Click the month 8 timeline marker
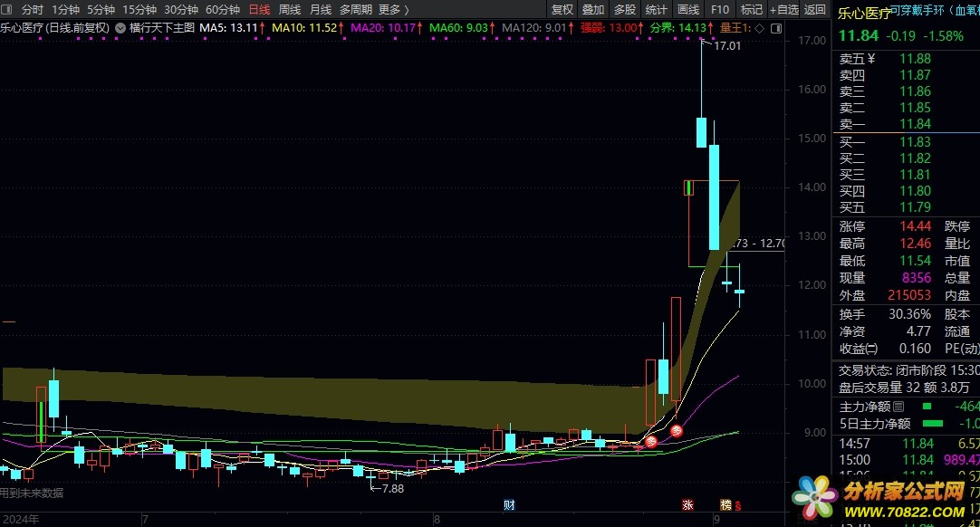This screenshot has height=527, width=980. click(x=437, y=520)
